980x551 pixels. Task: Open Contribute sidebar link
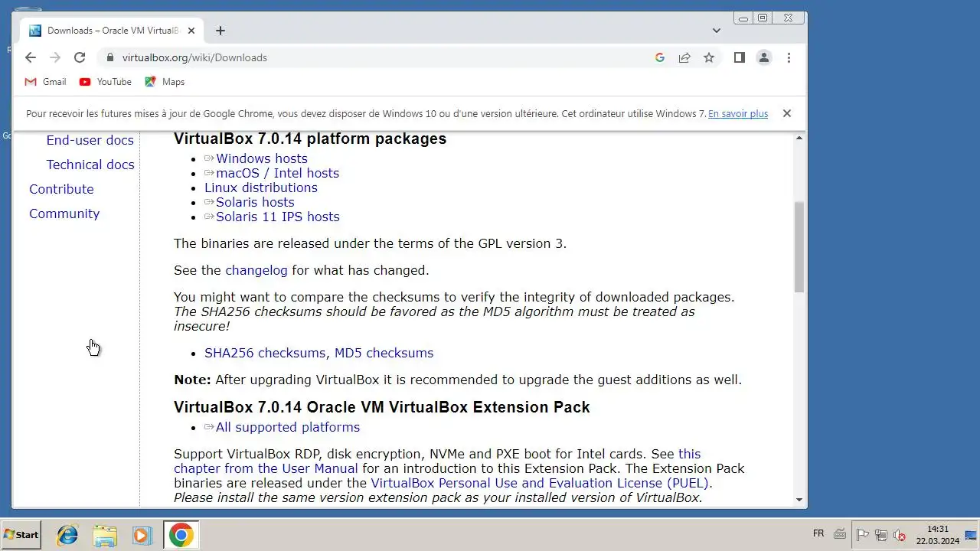[61, 189]
